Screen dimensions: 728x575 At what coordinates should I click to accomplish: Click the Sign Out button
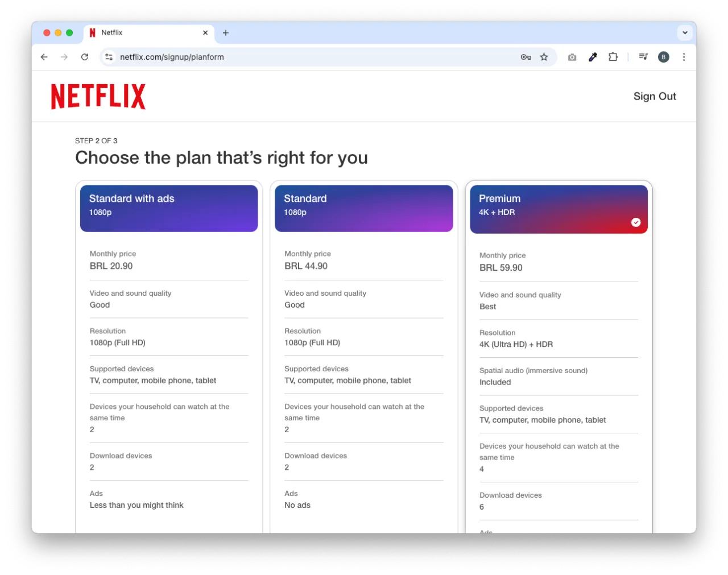(x=655, y=96)
